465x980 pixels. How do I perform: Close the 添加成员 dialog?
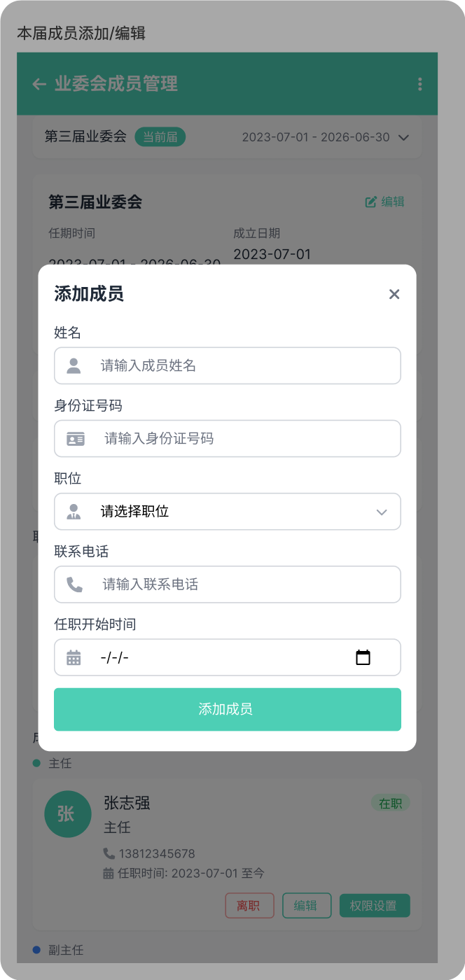tap(394, 294)
